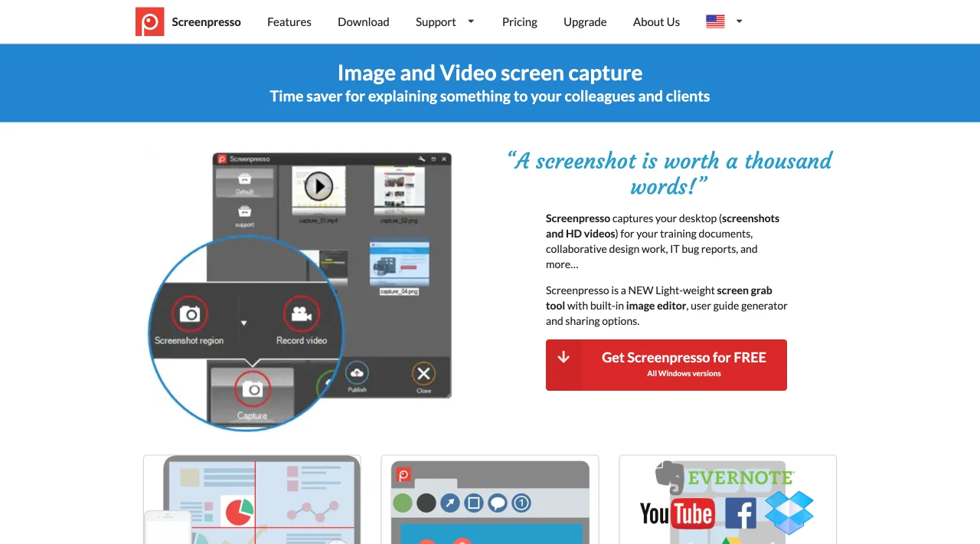This screenshot has height=544, width=980.
Task: Click the bold "image editor" text
Action: (x=656, y=306)
